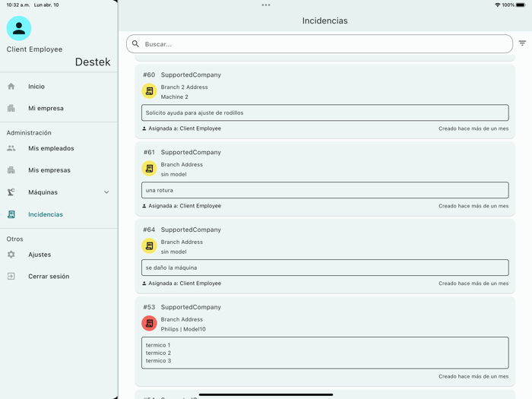
Task: Click the person icon beside 'Asignada a' in #60
Action: point(144,128)
